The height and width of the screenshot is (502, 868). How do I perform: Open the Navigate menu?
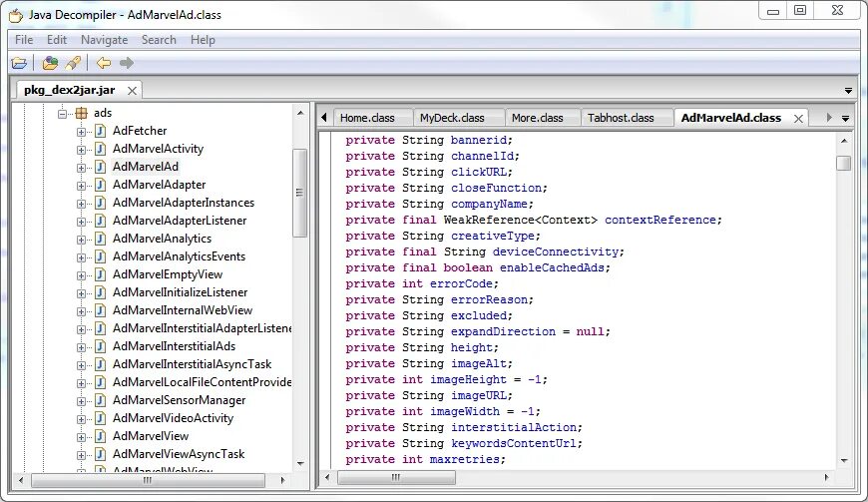tap(104, 40)
